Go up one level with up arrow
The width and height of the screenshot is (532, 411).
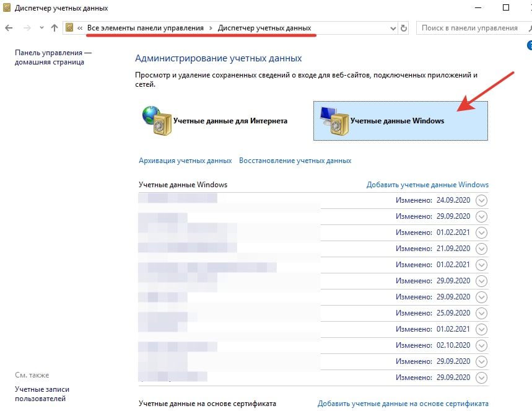[55, 28]
